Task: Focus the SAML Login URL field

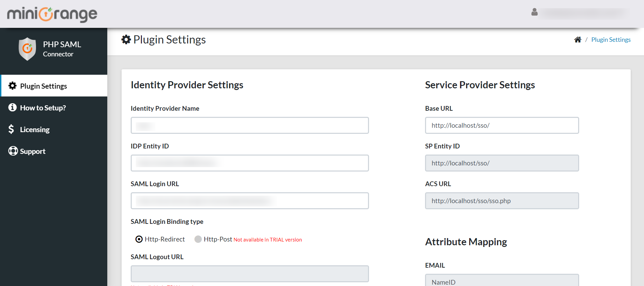Action: click(250, 201)
